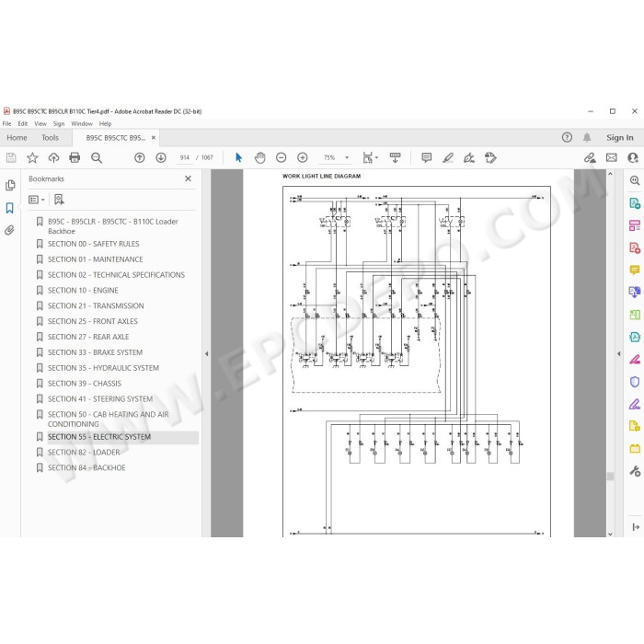
Task: Click the page number field 914
Action: click(184, 157)
